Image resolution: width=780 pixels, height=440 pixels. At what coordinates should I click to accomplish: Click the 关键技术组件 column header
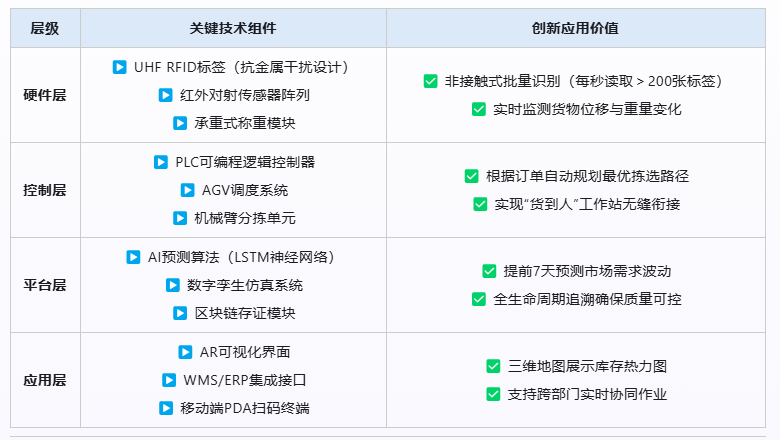click(x=233, y=29)
